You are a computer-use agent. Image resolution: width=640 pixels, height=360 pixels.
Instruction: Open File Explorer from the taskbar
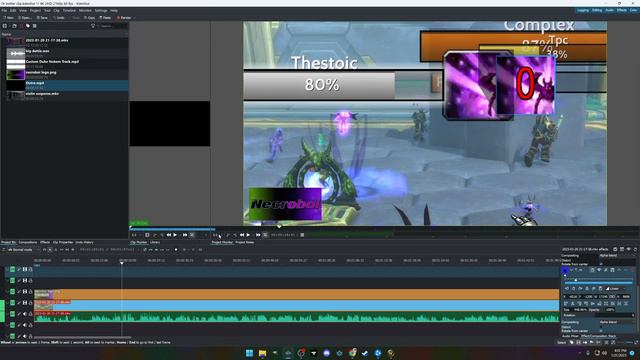pyautogui.click(x=262, y=353)
